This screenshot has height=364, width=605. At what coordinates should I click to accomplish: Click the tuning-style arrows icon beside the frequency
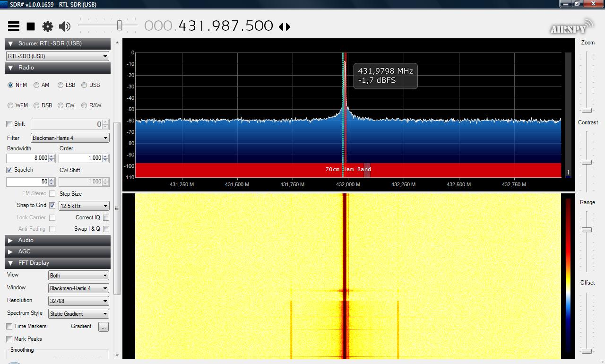click(285, 27)
